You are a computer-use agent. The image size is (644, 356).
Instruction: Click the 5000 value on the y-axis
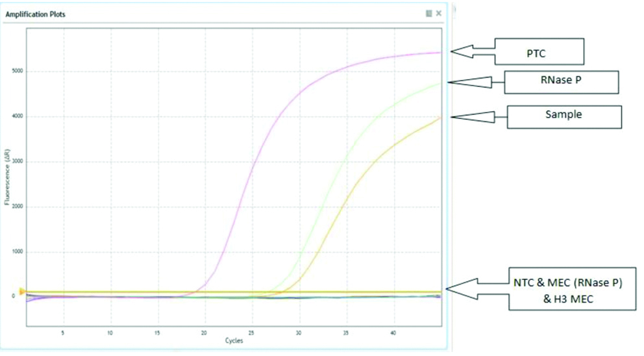point(18,71)
